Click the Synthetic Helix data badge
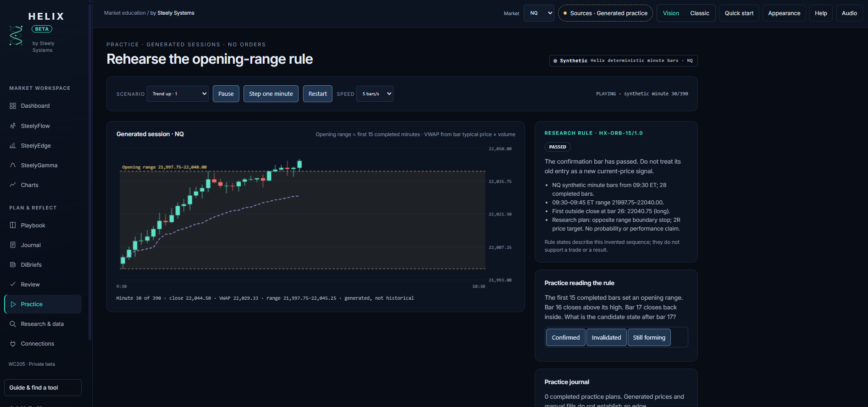868x407 pixels. (624, 60)
